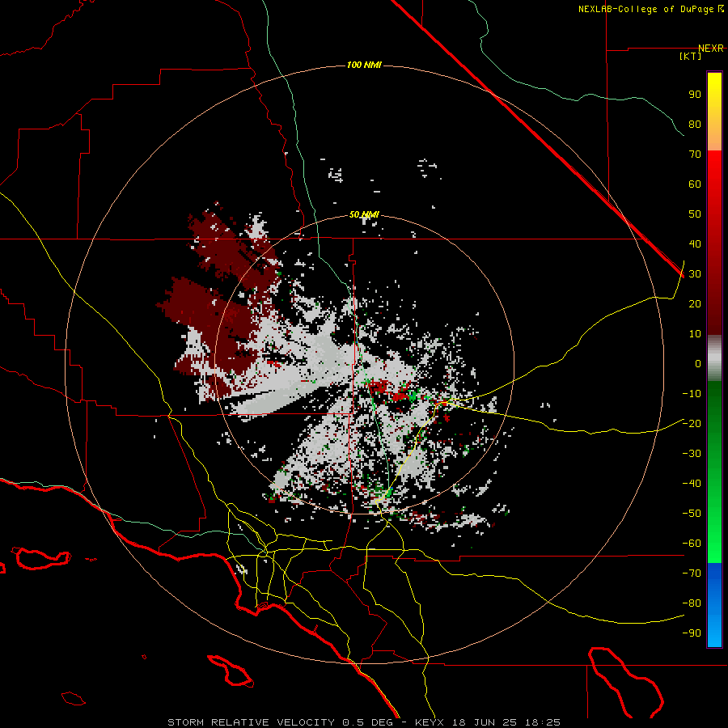This screenshot has height=728, width=728.
Task: Click the -80 value on the velocity scale
Action: (692, 603)
